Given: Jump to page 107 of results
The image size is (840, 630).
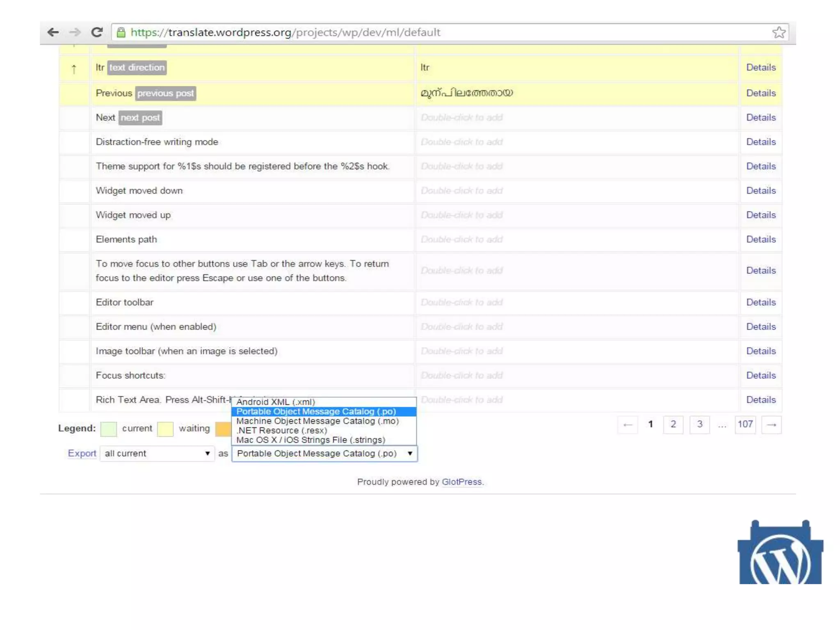Looking at the screenshot, I should pyautogui.click(x=745, y=424).
